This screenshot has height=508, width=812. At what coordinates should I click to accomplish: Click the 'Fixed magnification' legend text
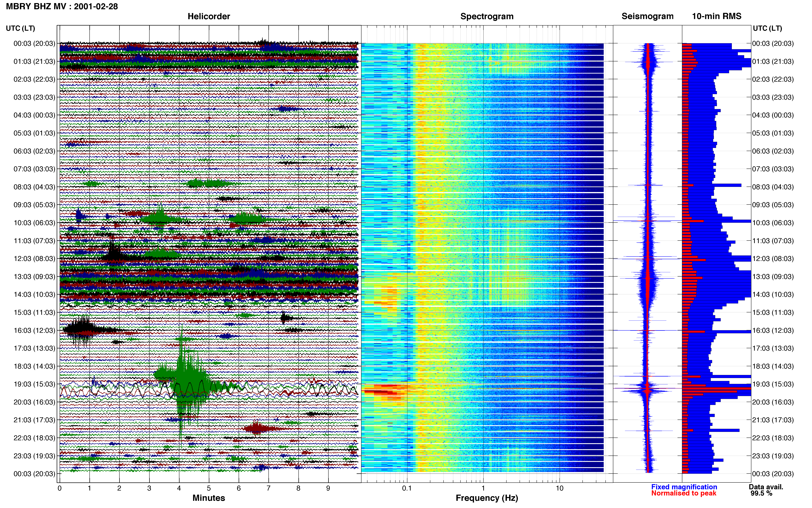(x=684, y=487)
